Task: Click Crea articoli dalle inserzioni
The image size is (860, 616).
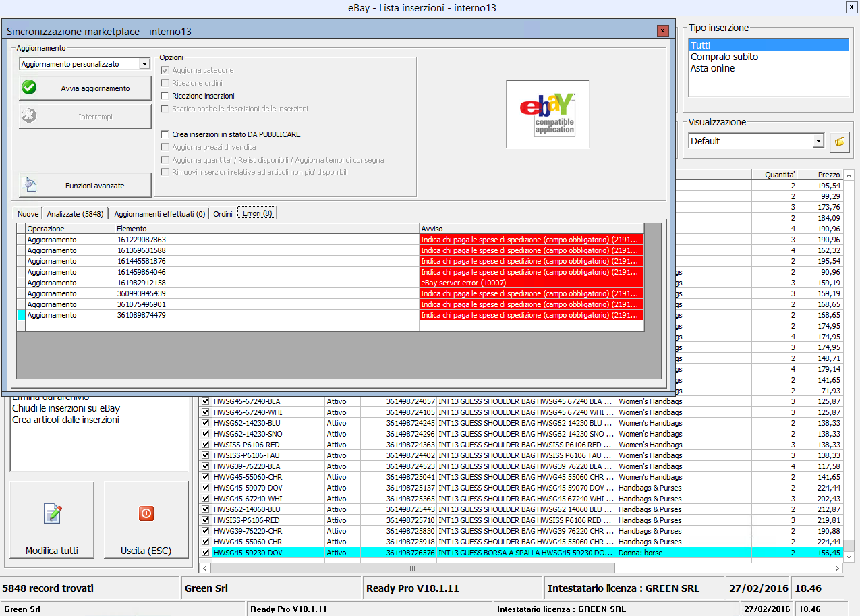Action: point(65,420)
